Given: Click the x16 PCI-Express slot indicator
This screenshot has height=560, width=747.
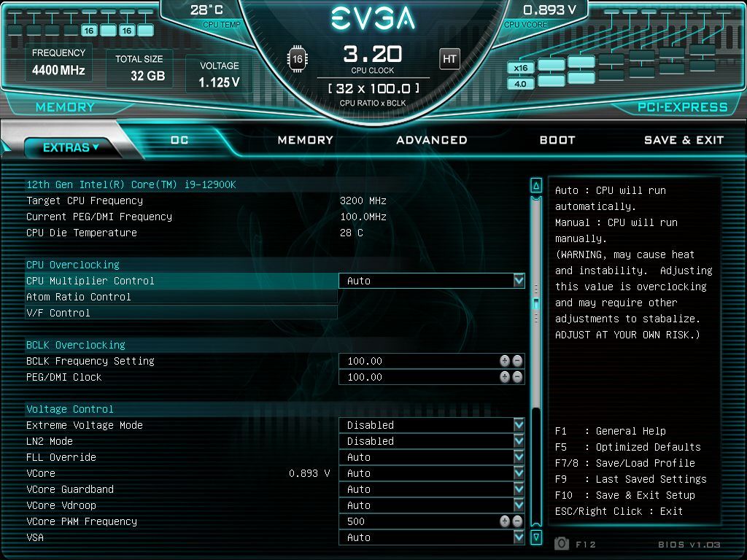Looking at the screenshot, I should 520,68.
